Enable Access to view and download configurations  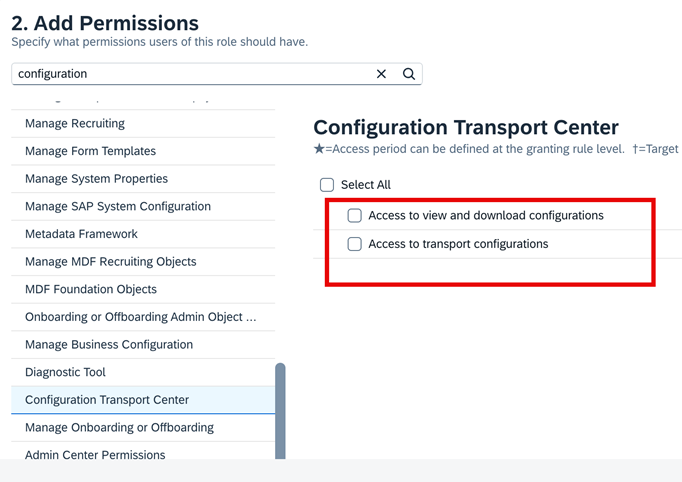tap(354, 215)
